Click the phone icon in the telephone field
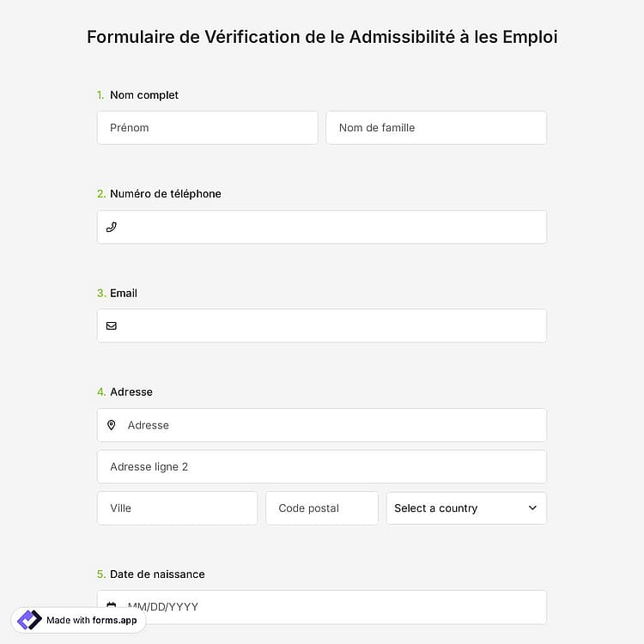This screenshot has width=644, height=644. [x=112, y=228]
